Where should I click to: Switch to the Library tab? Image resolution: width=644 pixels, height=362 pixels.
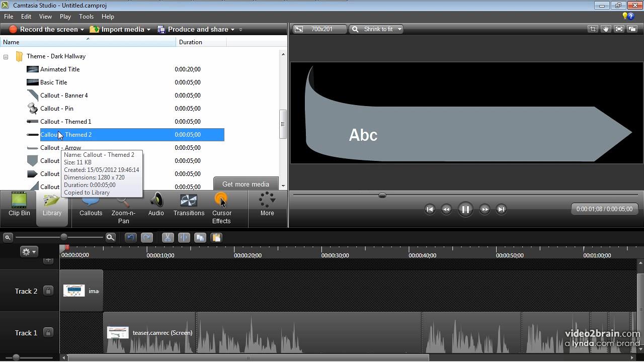[x=52, y=209]
